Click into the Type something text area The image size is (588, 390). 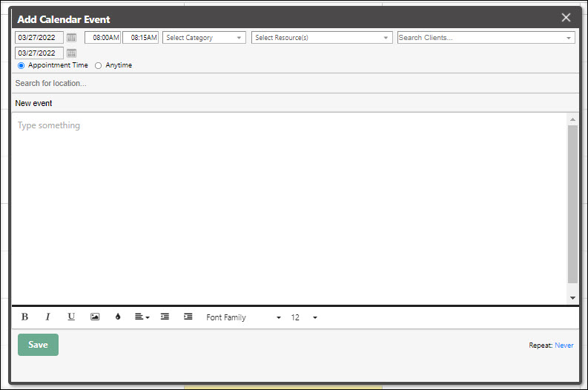point(289,208)
